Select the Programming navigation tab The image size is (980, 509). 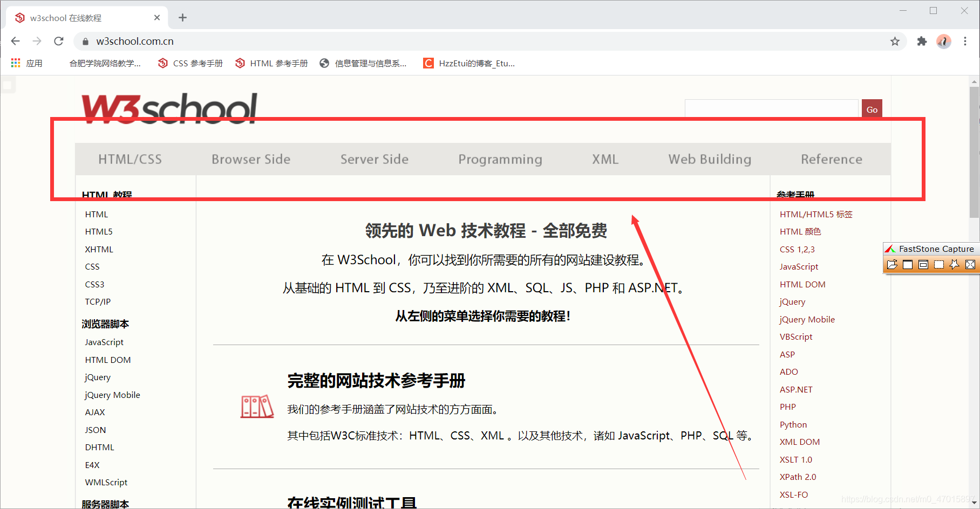click(x=500, y=159)
